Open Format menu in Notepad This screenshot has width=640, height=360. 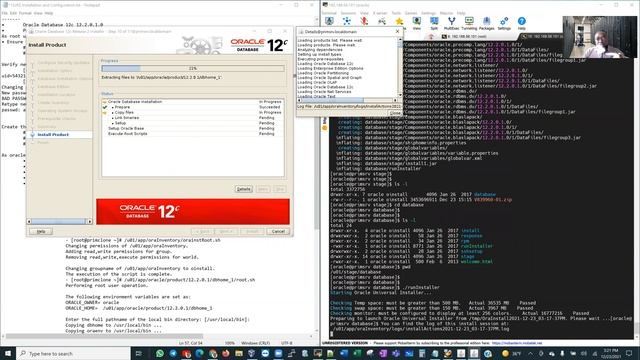[x=25, y=13]
